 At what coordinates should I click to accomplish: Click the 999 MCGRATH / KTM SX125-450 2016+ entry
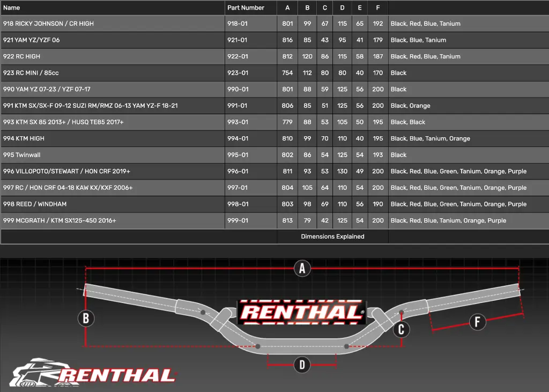60,220
